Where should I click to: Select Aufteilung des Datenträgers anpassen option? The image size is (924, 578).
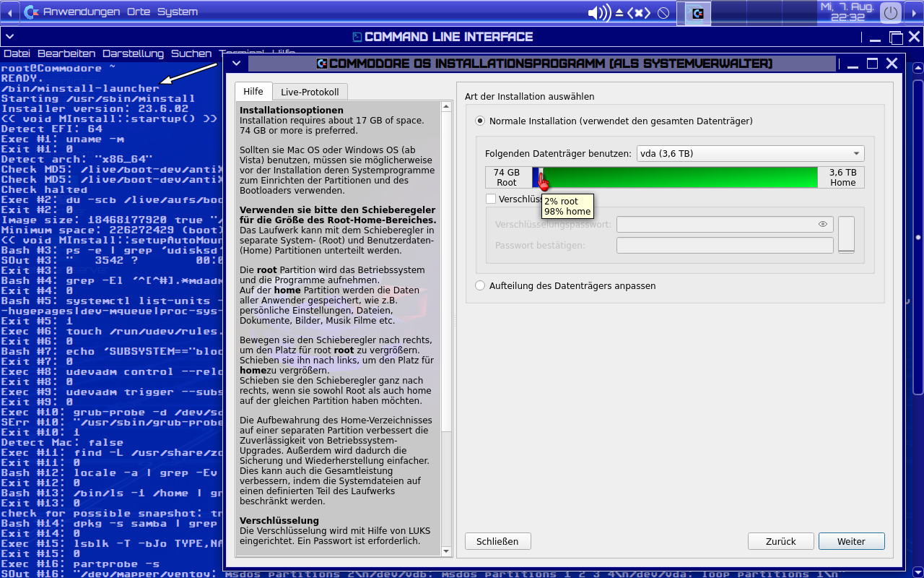coord(480,285)
